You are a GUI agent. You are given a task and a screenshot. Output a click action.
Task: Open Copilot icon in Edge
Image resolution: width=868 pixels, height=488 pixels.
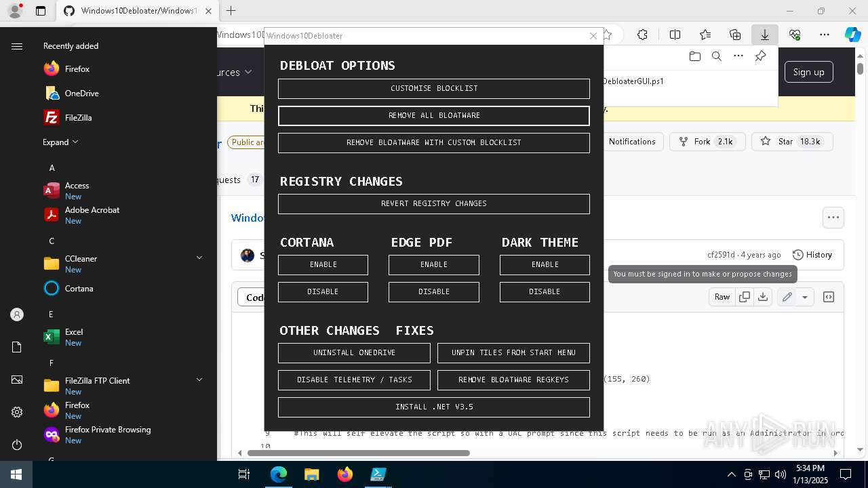[852, 35]
